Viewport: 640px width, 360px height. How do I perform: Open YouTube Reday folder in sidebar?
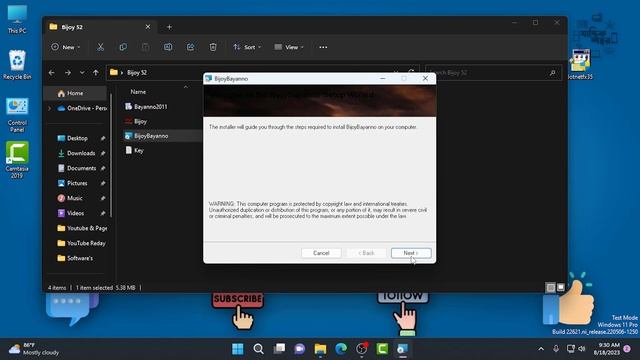(81, 243)
